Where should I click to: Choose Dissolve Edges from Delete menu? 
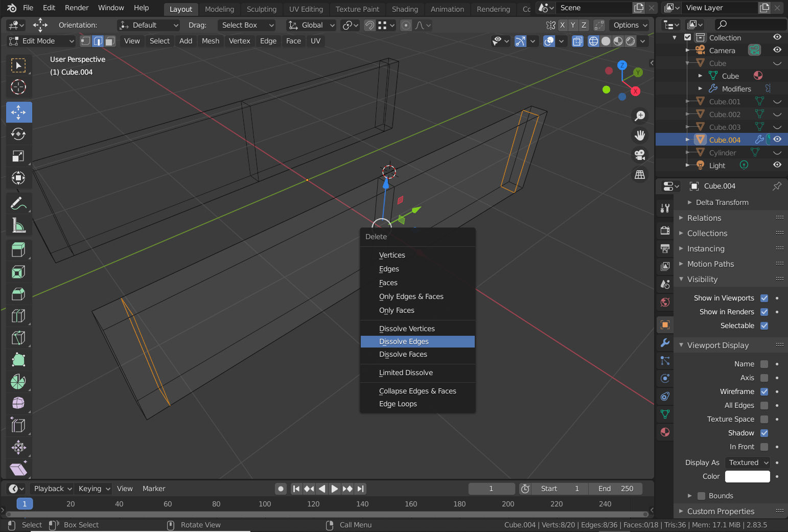point(418,341)
